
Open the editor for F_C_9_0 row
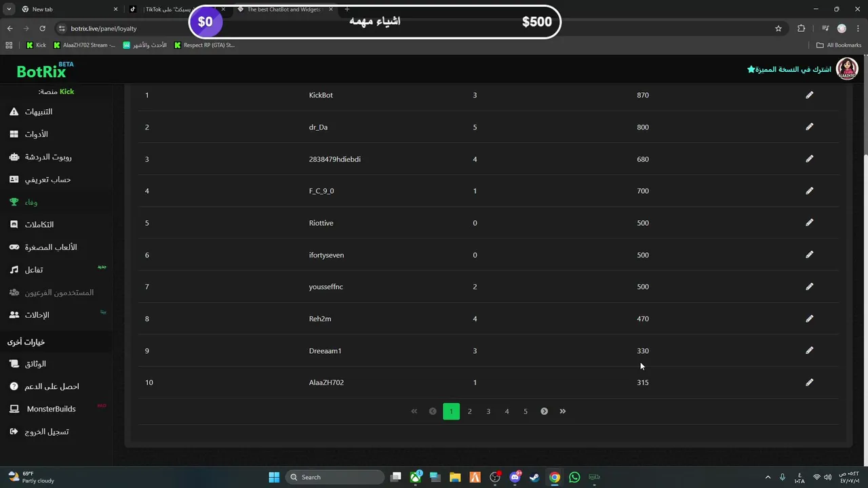coord(809,190)
